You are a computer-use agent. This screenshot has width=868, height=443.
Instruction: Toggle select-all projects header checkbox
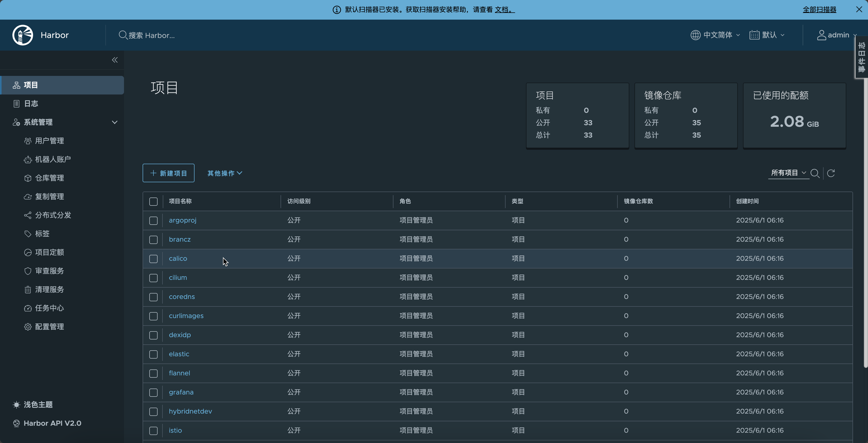coord(153,201)
